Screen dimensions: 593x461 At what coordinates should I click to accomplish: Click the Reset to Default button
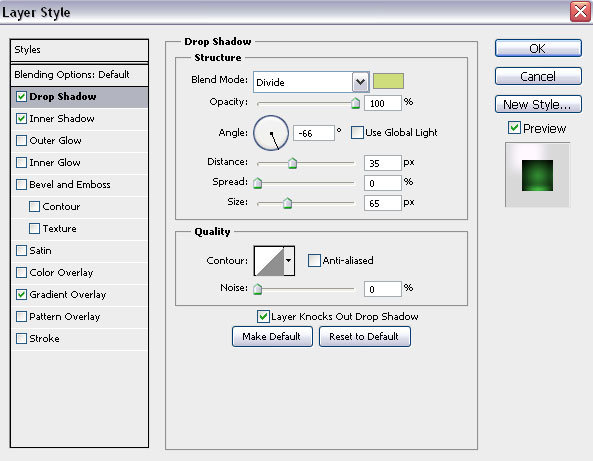[x=365, y=336]
